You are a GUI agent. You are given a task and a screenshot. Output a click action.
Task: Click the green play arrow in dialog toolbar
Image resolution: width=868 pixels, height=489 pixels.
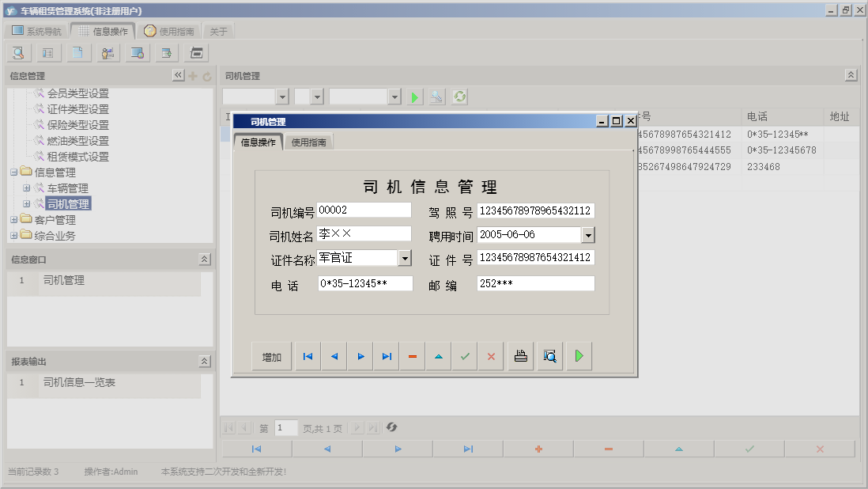click(x=579, y=357)
